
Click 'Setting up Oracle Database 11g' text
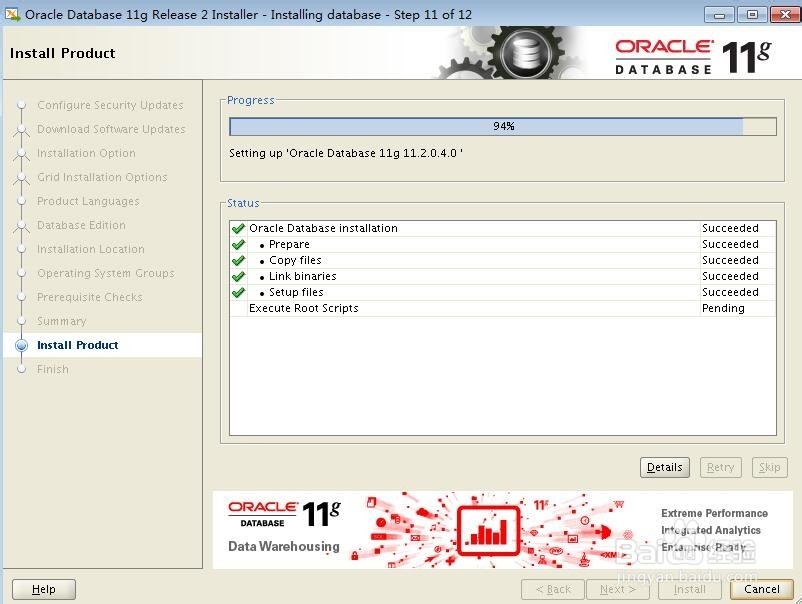346,153
